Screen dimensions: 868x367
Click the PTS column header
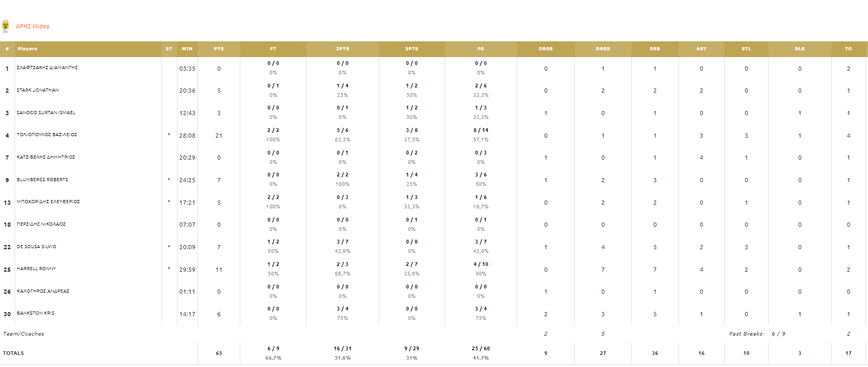click(x=219, y=49)
